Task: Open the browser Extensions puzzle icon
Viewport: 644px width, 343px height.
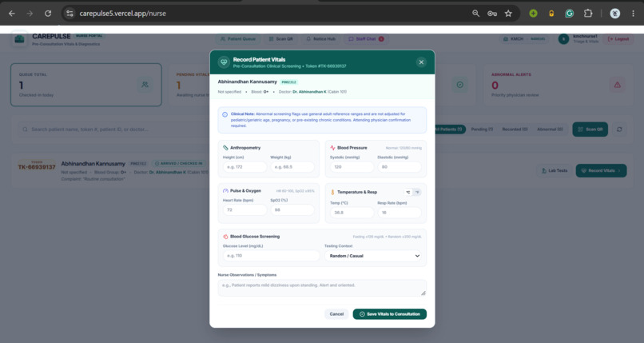Action: click(588, 14)
